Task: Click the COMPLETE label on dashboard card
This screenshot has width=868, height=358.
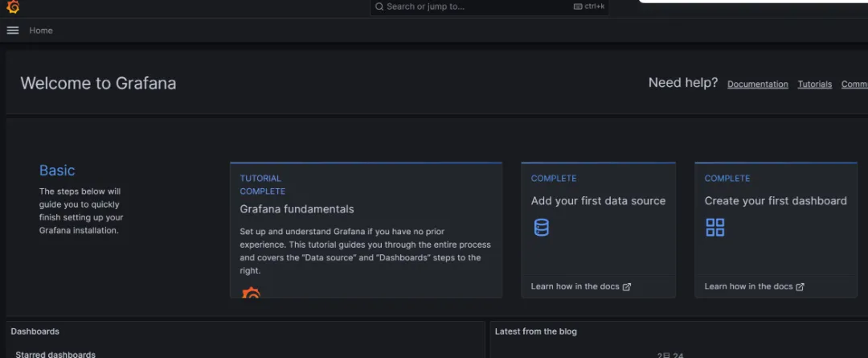Action: (x=727, y=179)
